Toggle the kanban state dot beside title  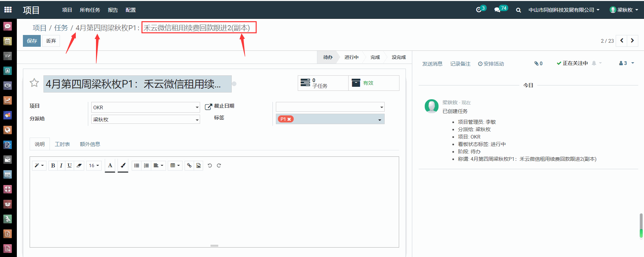[x=234, y=84]
